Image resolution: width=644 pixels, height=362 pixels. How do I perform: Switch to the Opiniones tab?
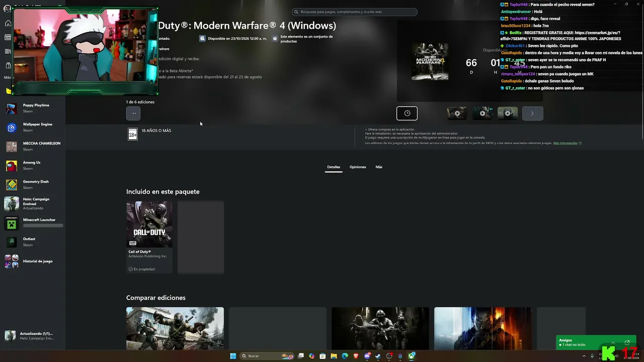(x=358, y=167)
